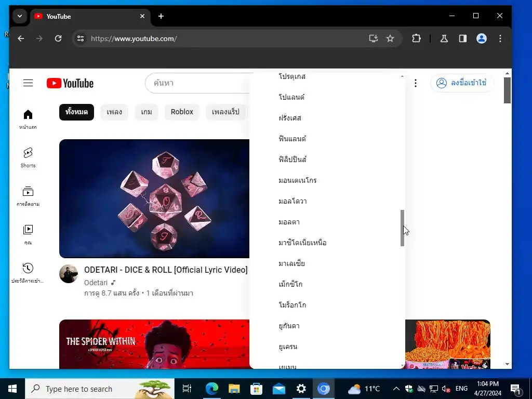Open ประวัติการเข้า history sidebar item
532x399 pixels.
28,273
